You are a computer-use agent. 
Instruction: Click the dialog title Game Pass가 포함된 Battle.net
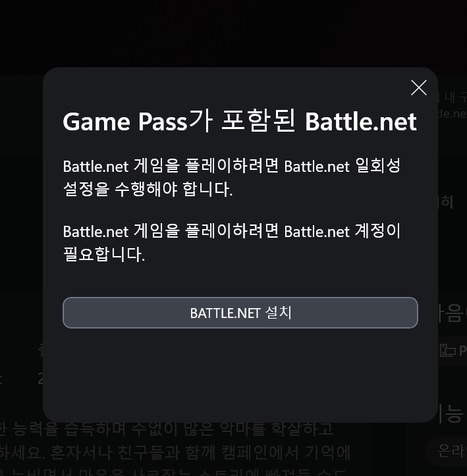coord(240,122)
